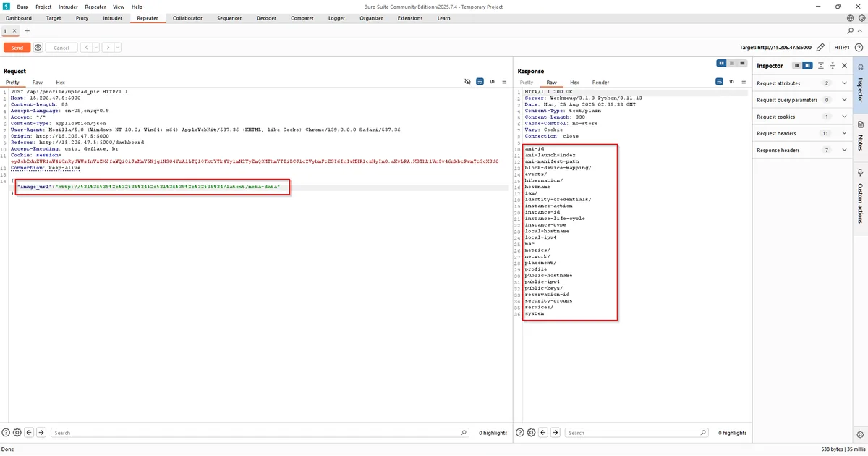Toggle Response word-wrap message button
The height and width of the screenshot is (456, 868).
[720, 83]
